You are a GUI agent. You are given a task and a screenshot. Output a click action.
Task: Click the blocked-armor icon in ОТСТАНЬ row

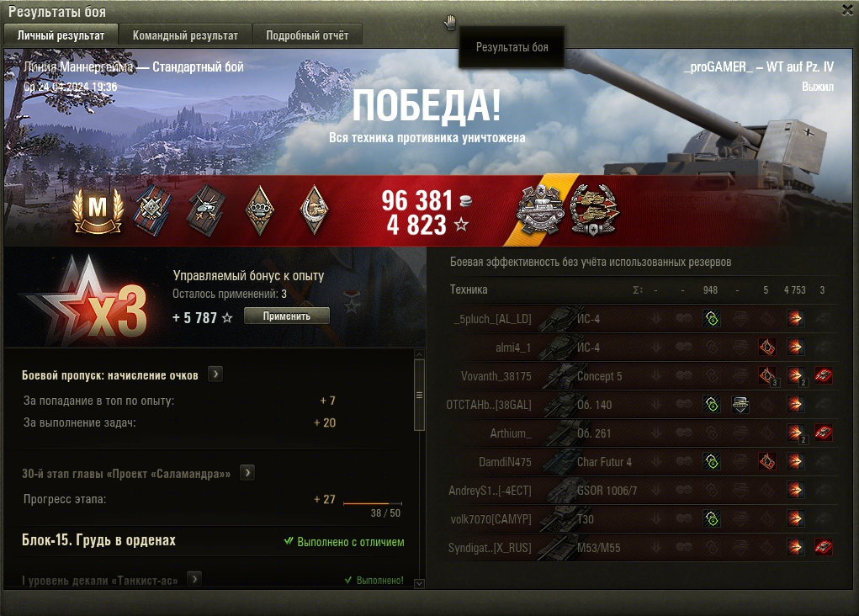(740, 405)
